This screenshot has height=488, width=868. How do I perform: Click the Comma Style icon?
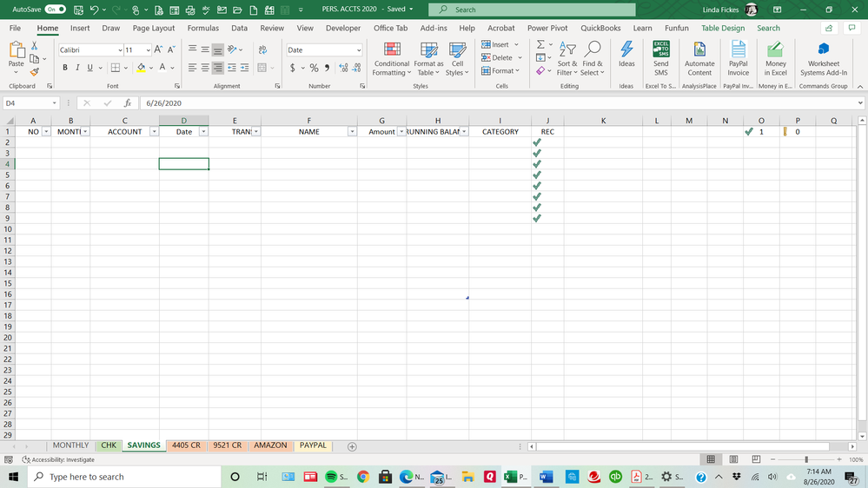click(x=328, y=68)
